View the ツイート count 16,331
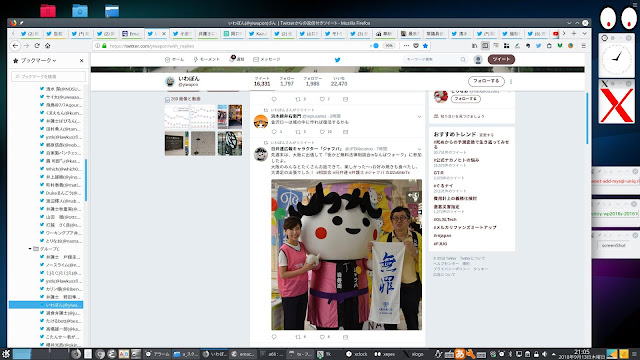 (x=262, y=81)
